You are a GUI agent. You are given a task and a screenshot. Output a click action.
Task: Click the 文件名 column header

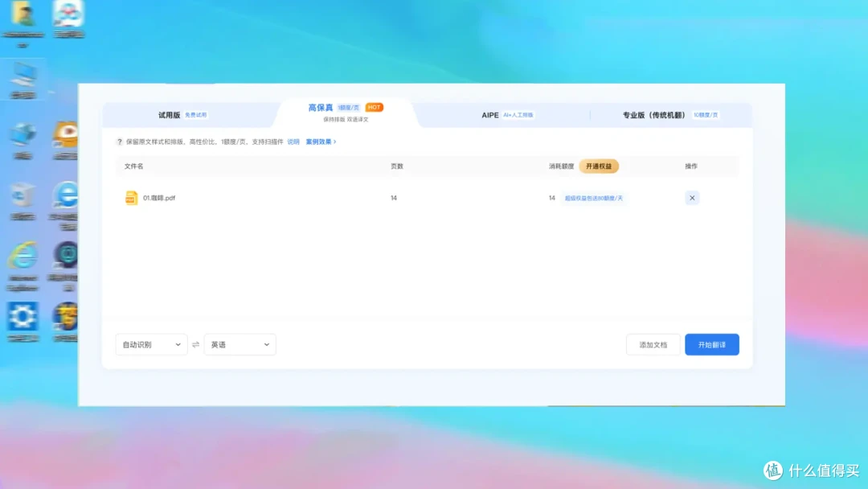[x=134, y=166]
